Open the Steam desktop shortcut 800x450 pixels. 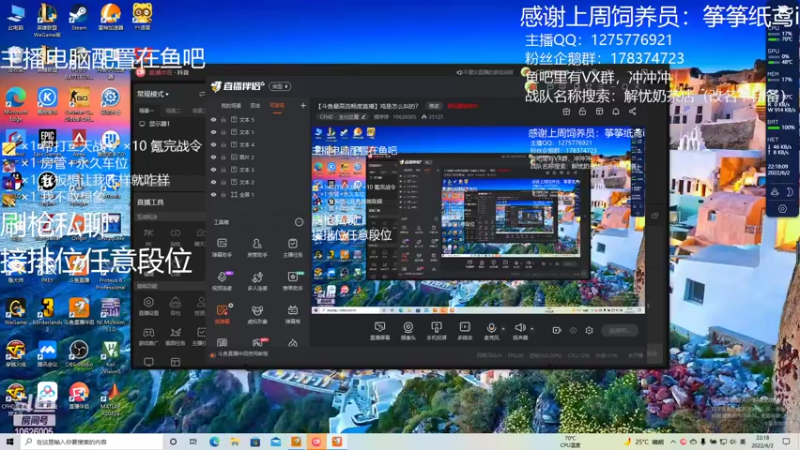tap(79, 16)
